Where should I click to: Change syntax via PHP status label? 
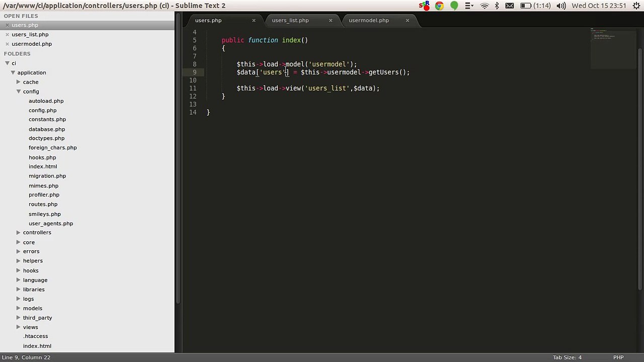[618, 357]
